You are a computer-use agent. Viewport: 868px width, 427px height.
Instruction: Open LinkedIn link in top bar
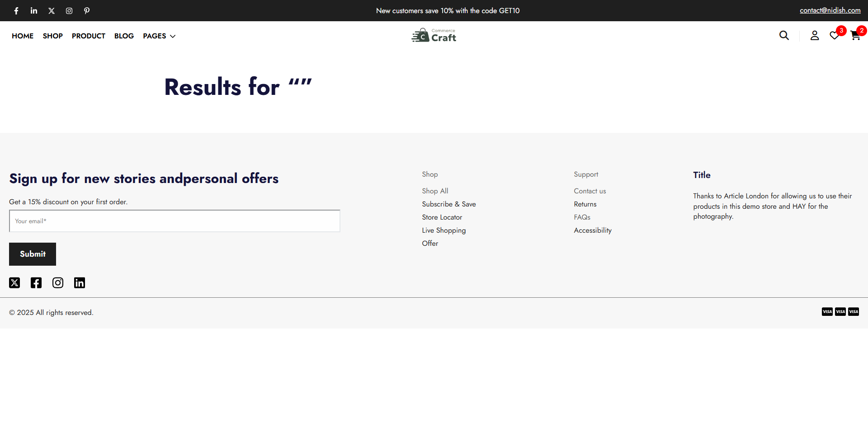click(x=34, y=11)
